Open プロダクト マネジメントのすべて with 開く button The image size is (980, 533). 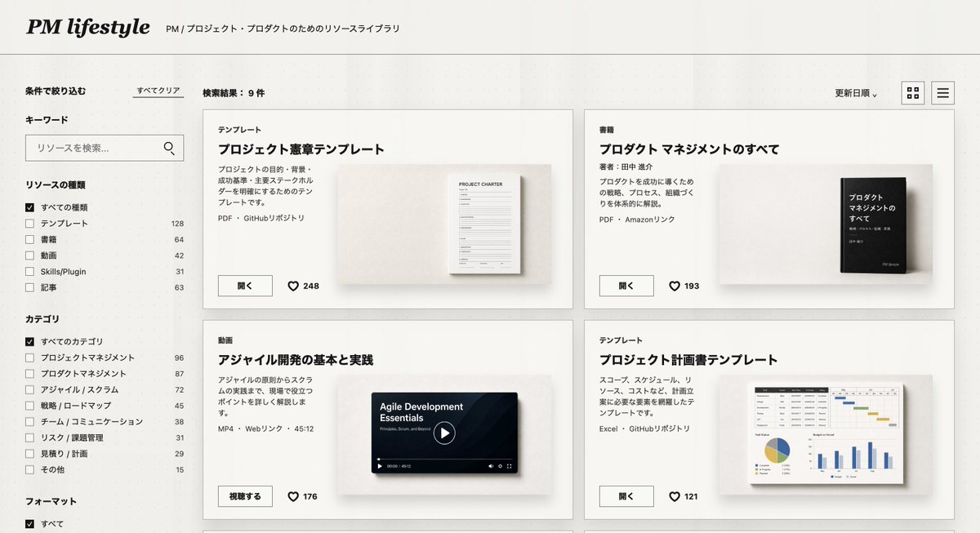pos(626,286)
